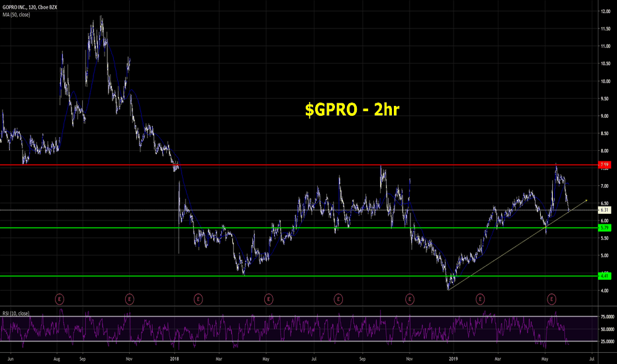Click the 12.00 price axis value
Screen dimensions: 617x364
click(x=605, y=11)
